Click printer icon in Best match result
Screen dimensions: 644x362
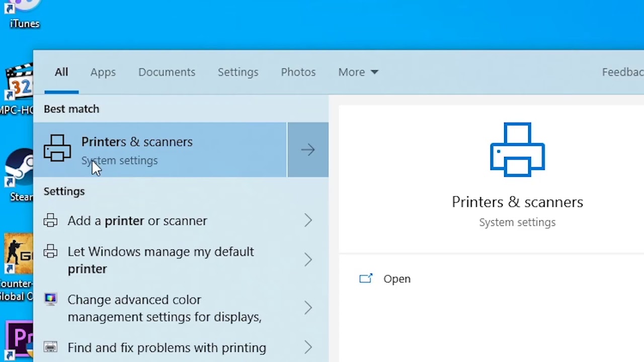click(x=57, y=148)
